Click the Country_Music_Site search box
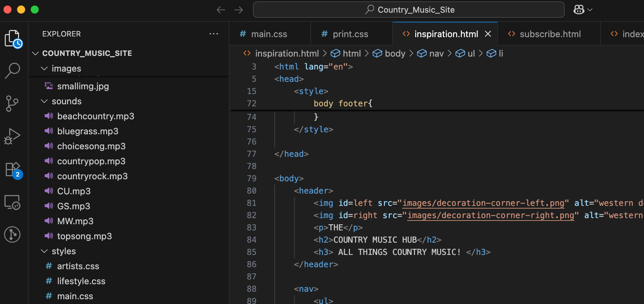Viewport: 644px width, 304px height. tap(408, 10)
